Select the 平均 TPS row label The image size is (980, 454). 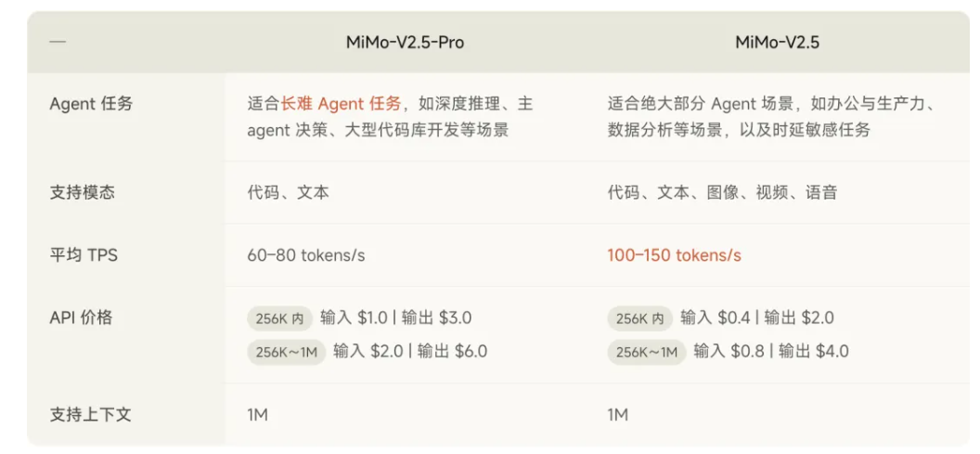(84, 254)
